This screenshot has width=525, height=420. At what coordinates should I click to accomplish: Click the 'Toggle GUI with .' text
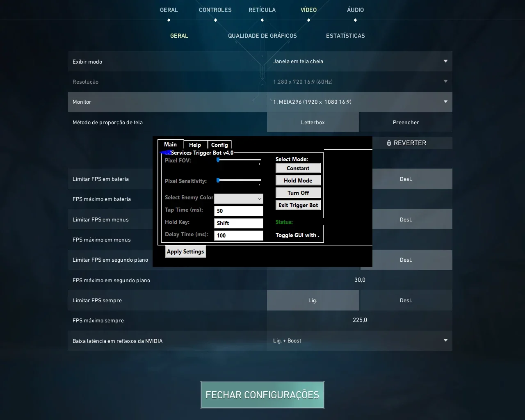click(x=297, y=235)
